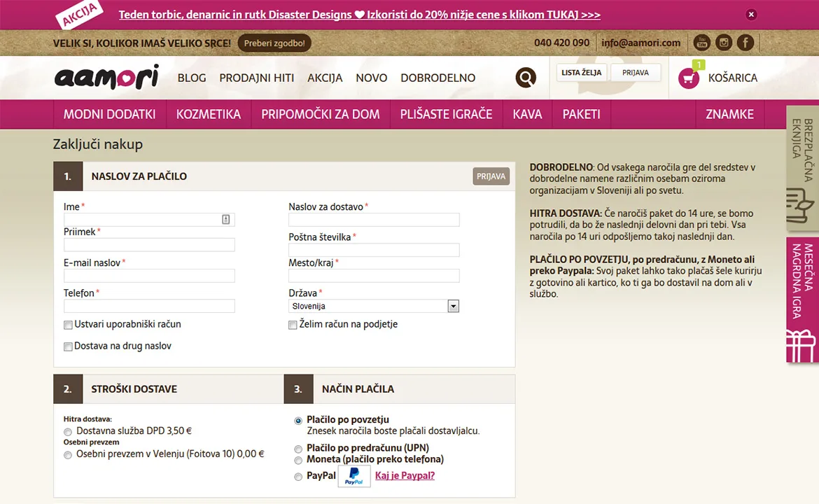819x504 pixels.
Task: Open the KAVA category
Action: click(x=528, y=114)
